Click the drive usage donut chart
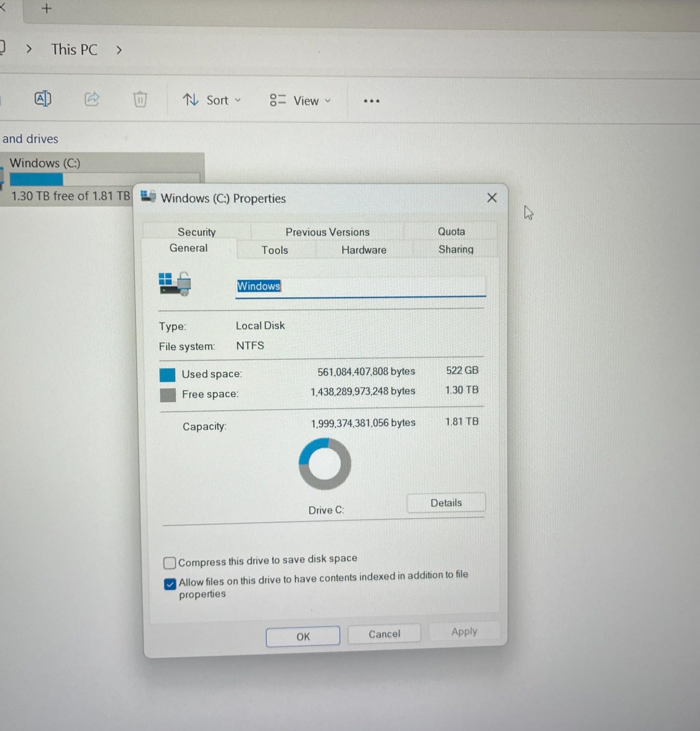Screen dimensions: 700x731 point(325,464)
